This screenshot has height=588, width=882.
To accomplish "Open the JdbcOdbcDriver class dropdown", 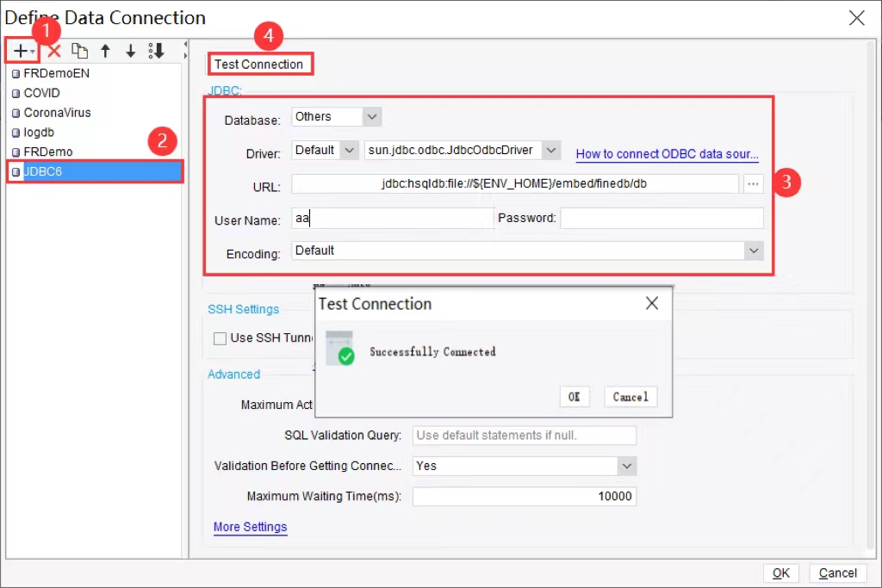I will coord(551,150).
